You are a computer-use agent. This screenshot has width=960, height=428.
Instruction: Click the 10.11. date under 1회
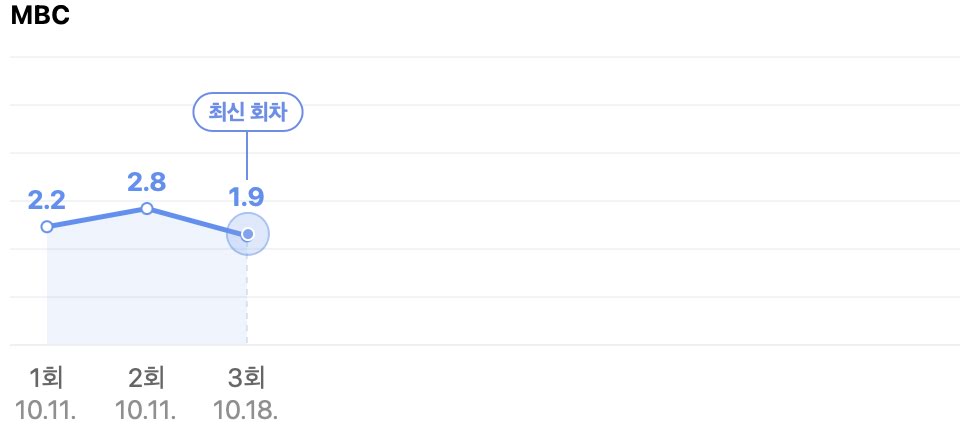46,410
